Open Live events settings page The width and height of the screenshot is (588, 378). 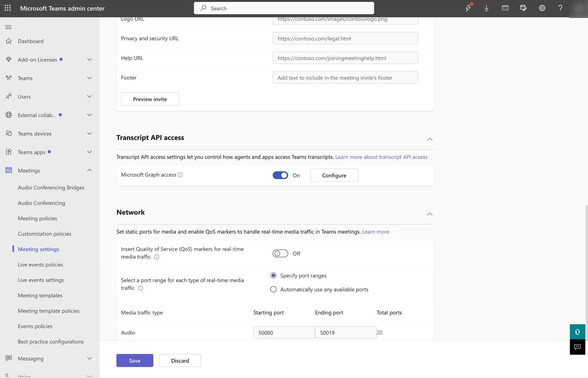tap(41, 280)
